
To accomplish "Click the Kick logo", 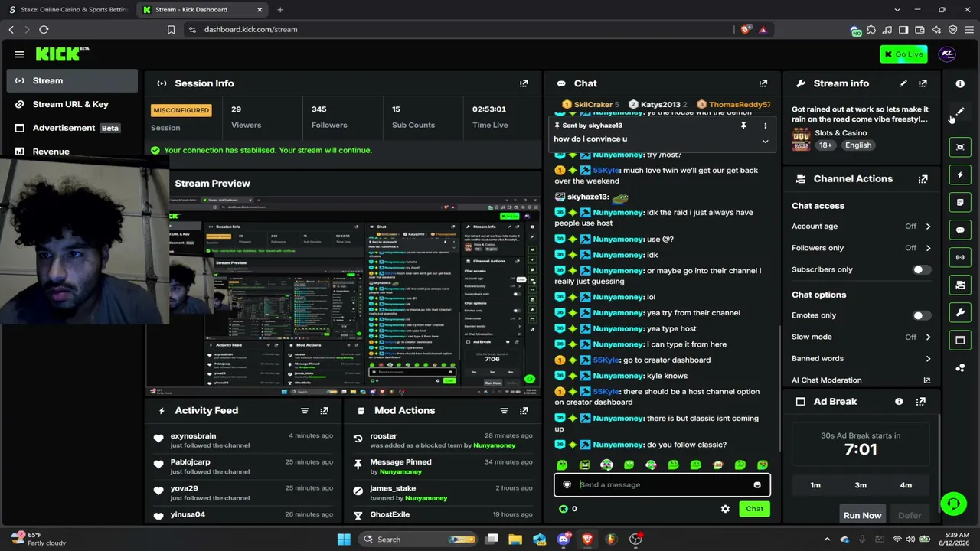I will [63, 54].
